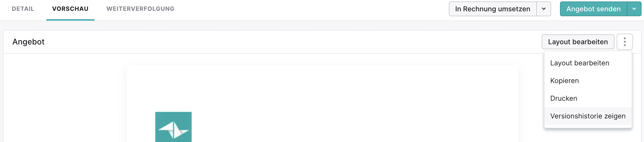Select Versionshistorie zeigen menu entry
The height and width of the screenshot is (142, 644).
[x=588, y=116]
